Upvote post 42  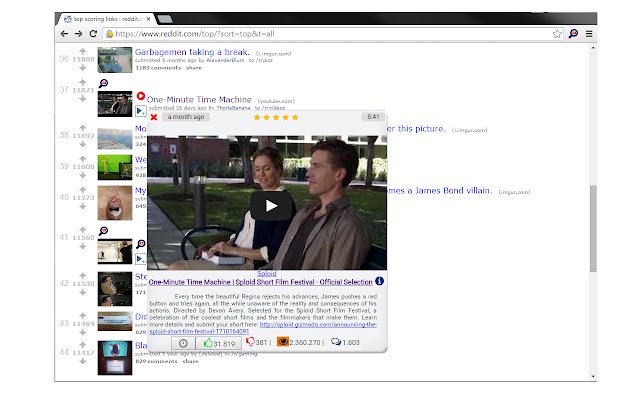pos(82,276)
